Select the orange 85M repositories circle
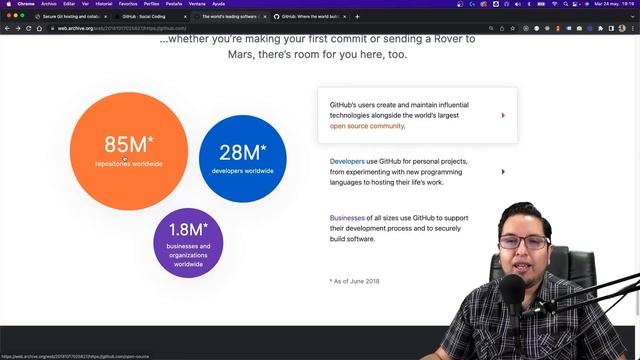Image resolution: width=640 pixels, height=360 pixels. 129,151
